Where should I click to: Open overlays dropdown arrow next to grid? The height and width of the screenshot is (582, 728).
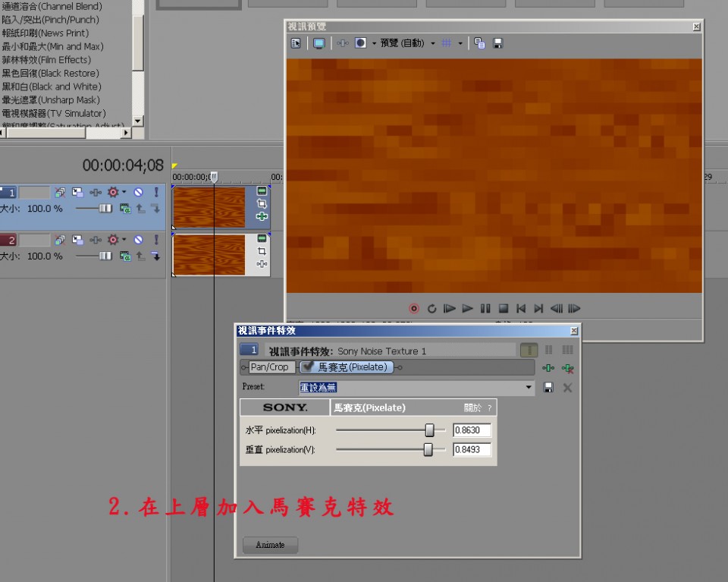tap(460, 44)
